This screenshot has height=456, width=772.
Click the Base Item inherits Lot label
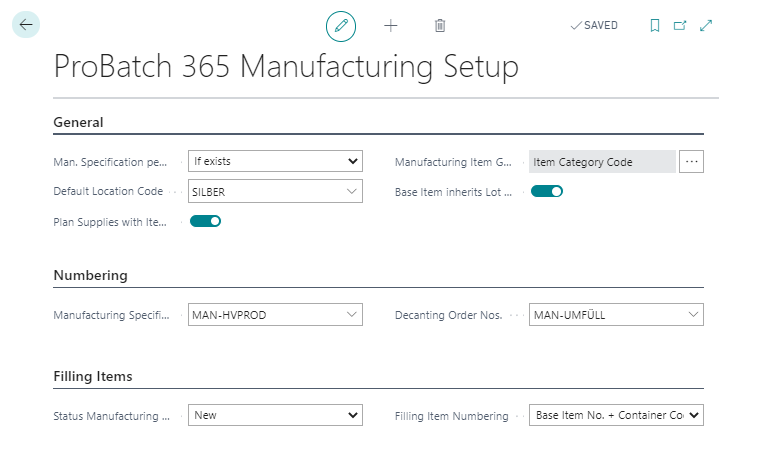click(x=453, y=192)
